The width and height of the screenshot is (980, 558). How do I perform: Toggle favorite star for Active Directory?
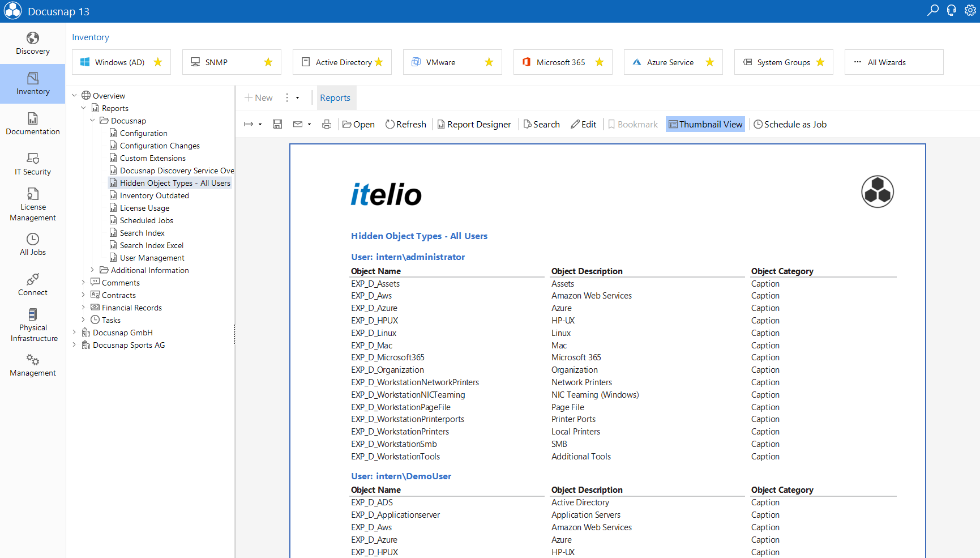click(379, 62)
